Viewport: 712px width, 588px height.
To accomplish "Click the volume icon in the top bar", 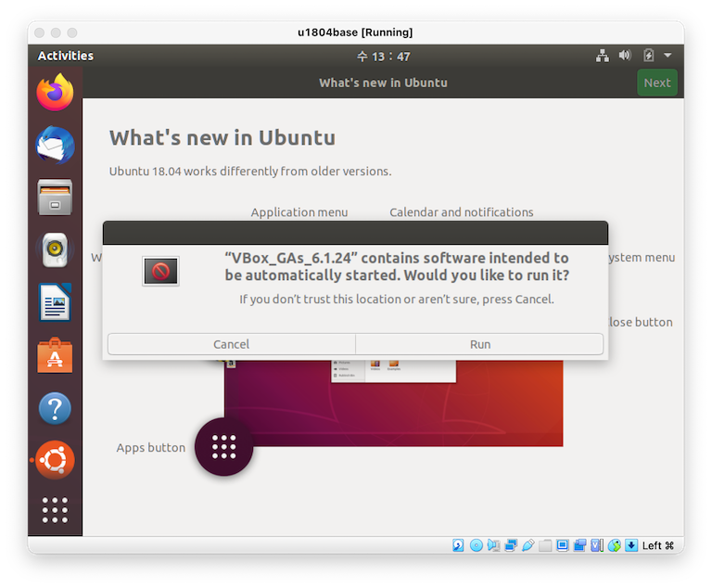I will pos(625,56).
